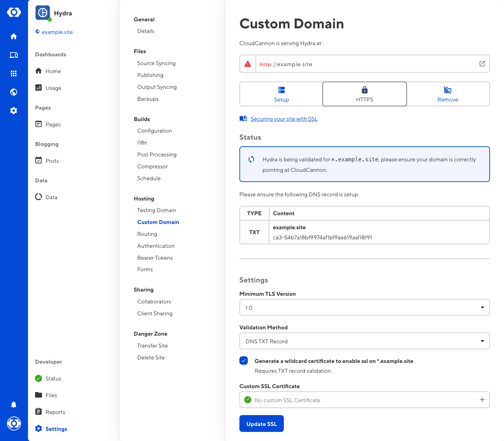This screenshot has height=441, width=504.
Task: Select the TXT record value ca3-54b7a18bf9974af1bf9ae619aaf18f91
Action: (322, 238)
